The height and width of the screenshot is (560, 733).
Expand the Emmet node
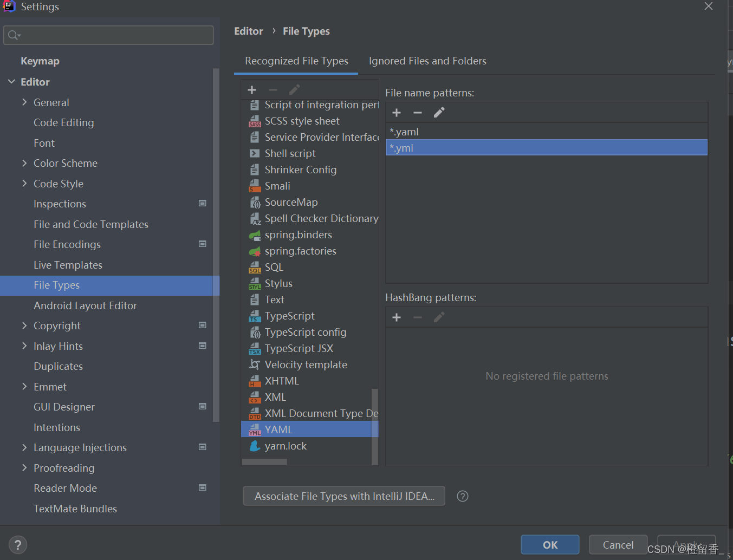[x=24, y=386]
